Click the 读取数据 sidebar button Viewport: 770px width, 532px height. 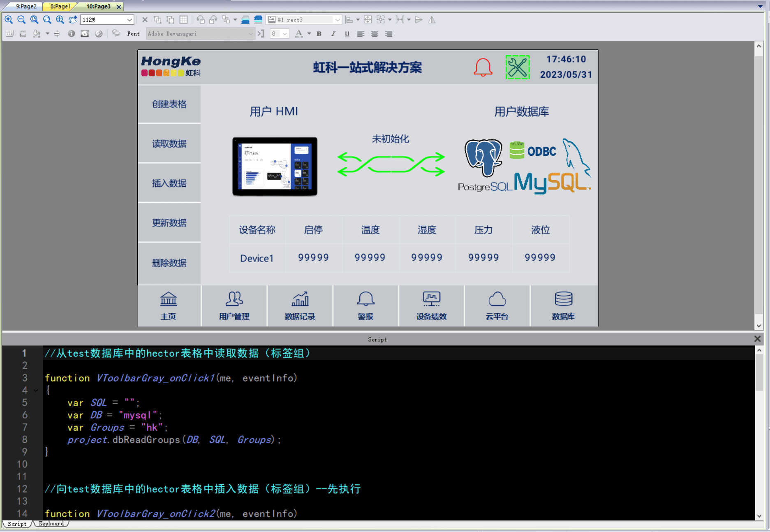point(169,143)
